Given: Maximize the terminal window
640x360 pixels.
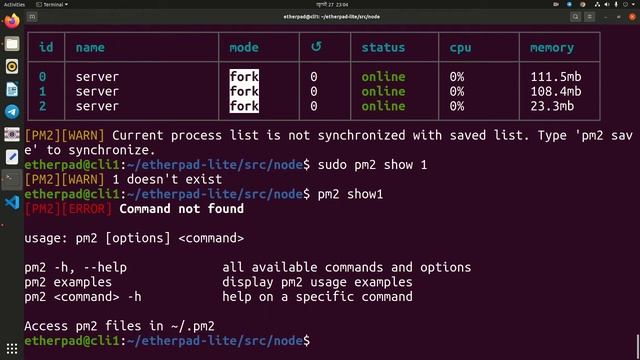Looking at the screenshot, I should tap(619, 17).
